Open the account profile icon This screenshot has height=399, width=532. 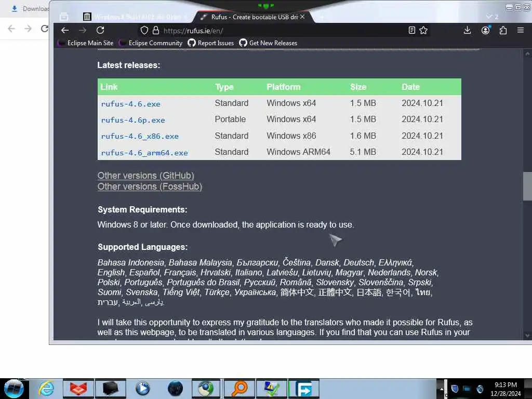[x=486, y=31]
